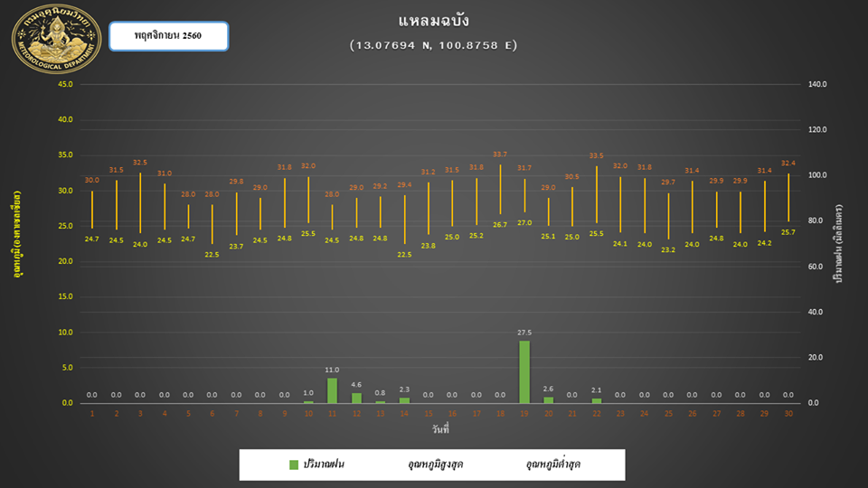The image size is (868, 488).
Task: Select the 25.7 minimum temperature label
Action: [788, 232]
